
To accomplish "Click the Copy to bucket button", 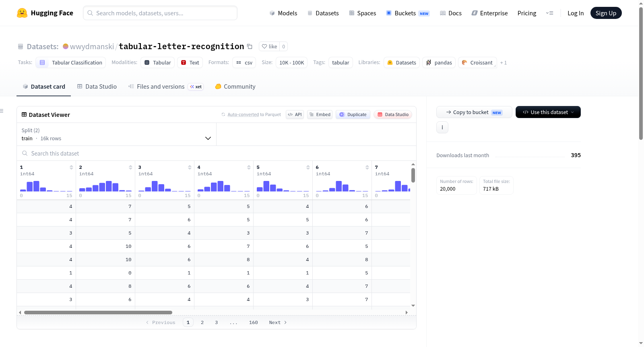I will [474, 112].
